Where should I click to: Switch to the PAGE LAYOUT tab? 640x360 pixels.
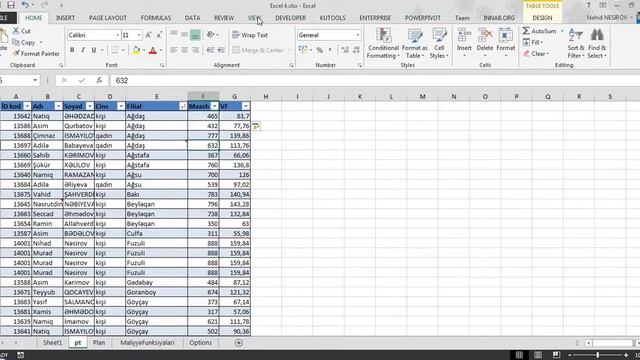pyautogui.click(x=108, y=18)
